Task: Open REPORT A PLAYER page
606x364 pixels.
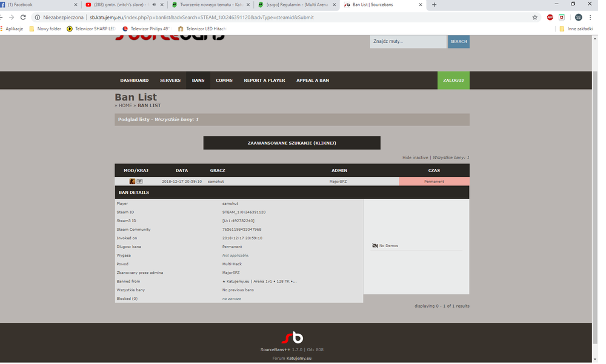Action: coord(264,81)
